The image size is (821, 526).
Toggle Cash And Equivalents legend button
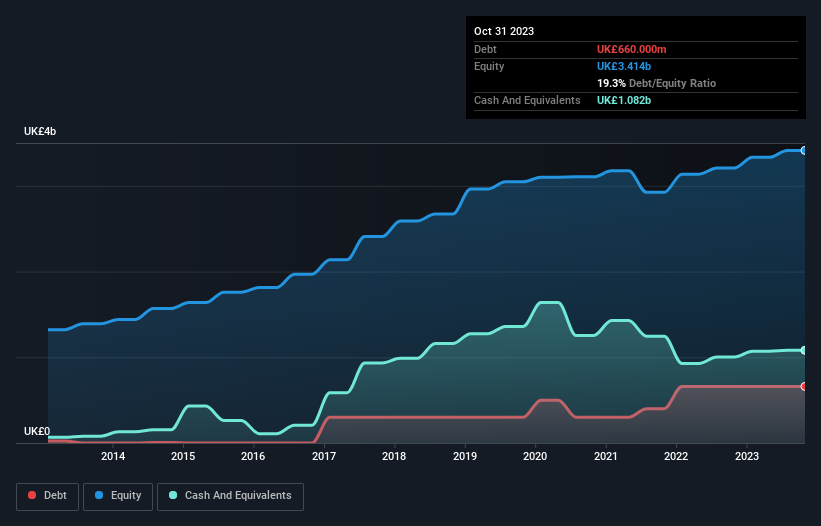[230, 496]
